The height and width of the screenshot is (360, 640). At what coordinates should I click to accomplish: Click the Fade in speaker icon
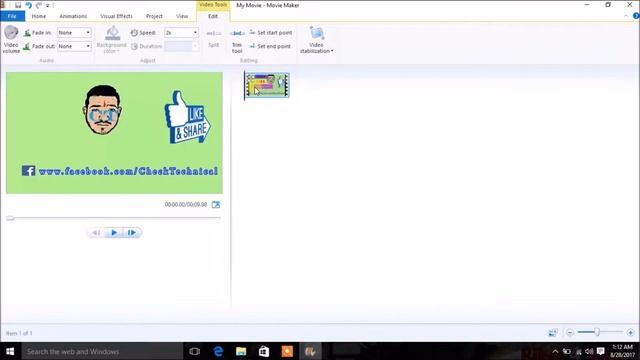pyautogui.click(x=27, y=33)
